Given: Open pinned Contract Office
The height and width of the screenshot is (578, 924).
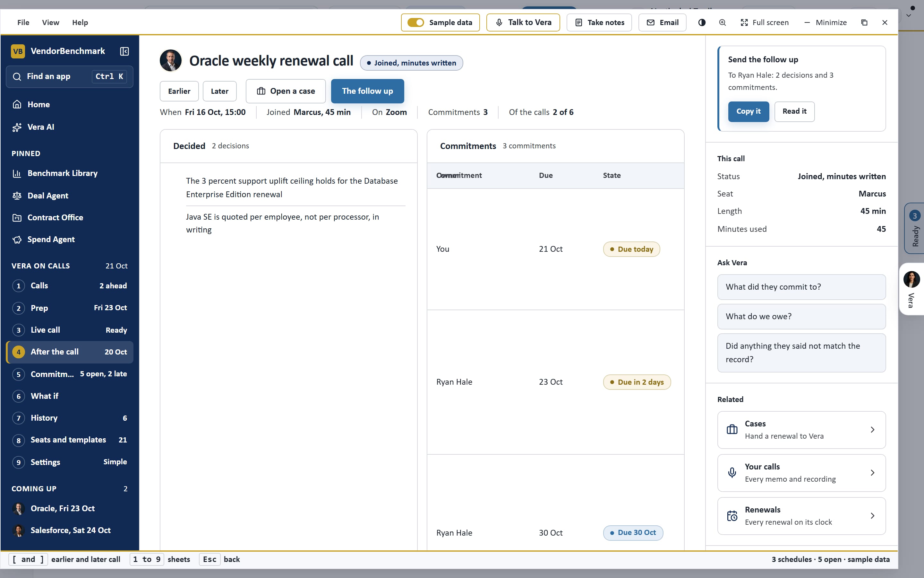Looking at the screenshot, I should [x=70, y=217].
